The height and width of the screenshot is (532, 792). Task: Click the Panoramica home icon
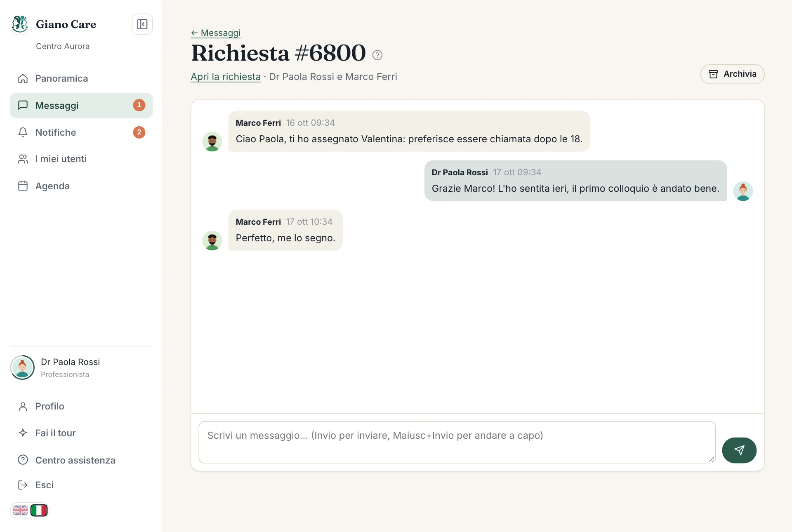23,78
